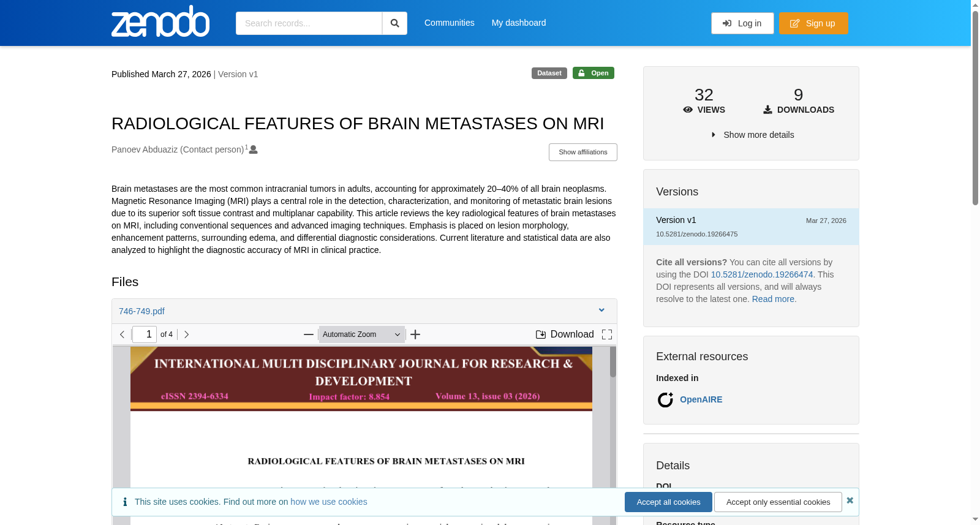Open the Communities menu item
980x525 pixels.
(x=450, y=23)
